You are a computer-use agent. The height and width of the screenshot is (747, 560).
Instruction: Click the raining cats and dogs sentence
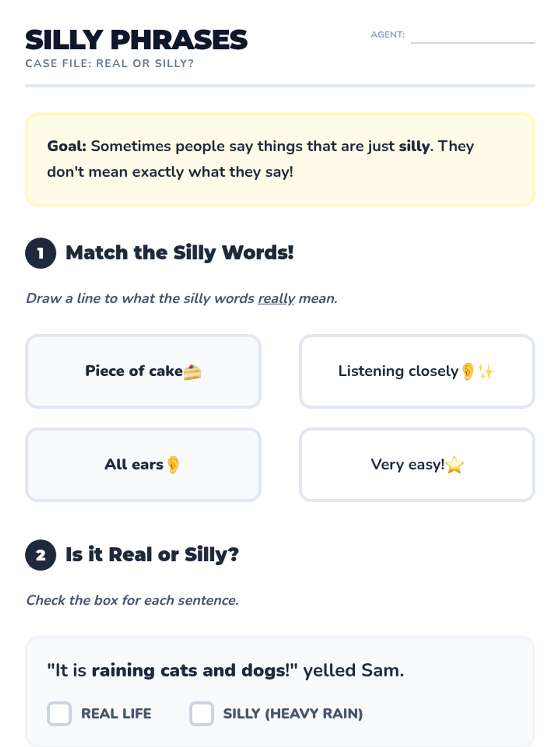point(225,670)
